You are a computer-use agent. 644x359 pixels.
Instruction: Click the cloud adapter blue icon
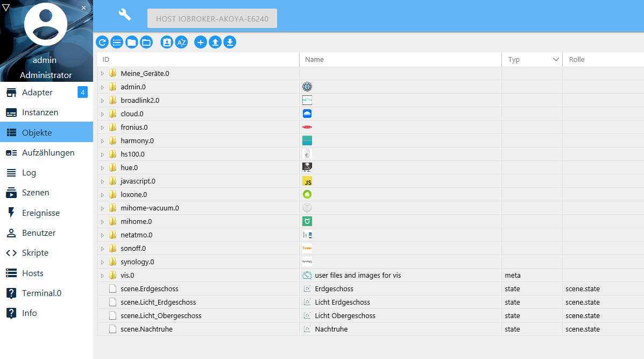point(307,114)
